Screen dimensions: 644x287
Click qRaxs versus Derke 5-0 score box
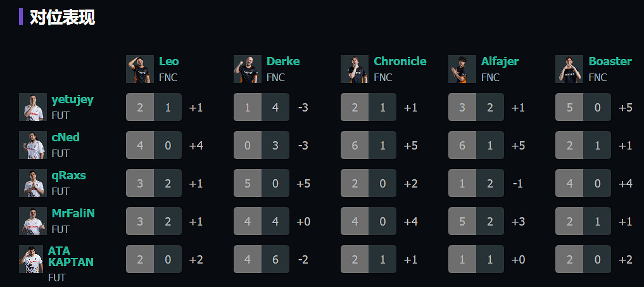[x=262, y=183]
